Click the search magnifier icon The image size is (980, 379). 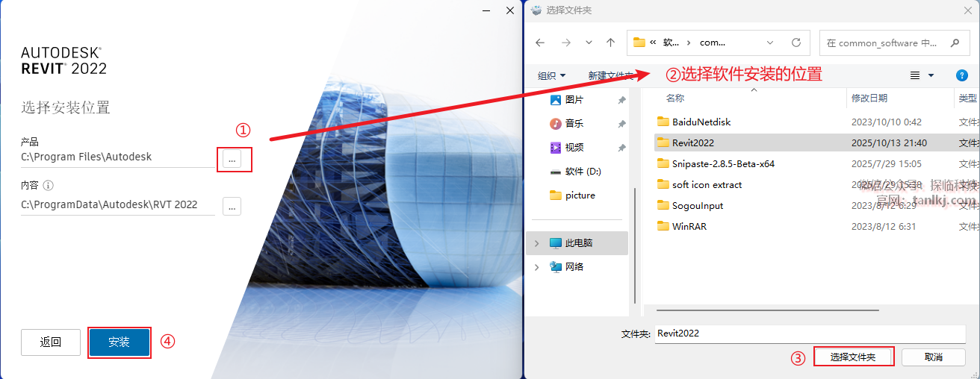[955, 43]
